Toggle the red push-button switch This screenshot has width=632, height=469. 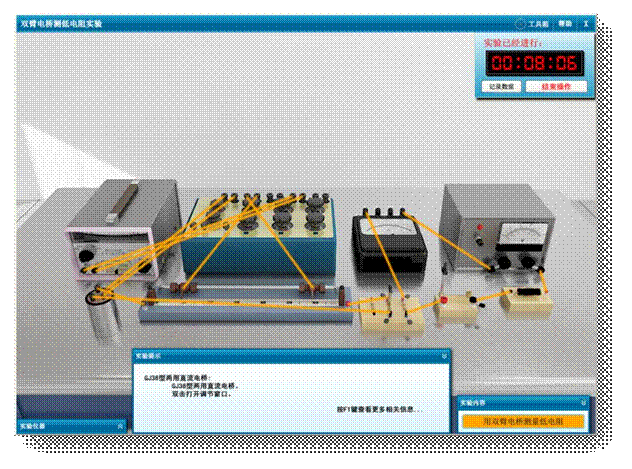point(443,300)
